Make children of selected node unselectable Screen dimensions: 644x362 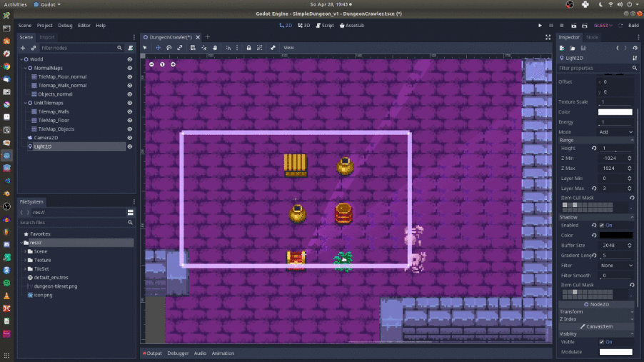tap(260, 48)
